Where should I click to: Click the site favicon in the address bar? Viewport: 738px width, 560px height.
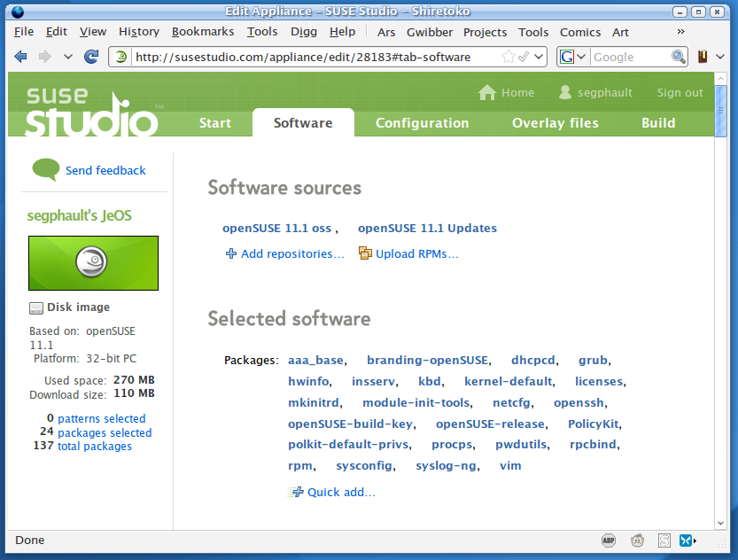pos(121,57)
